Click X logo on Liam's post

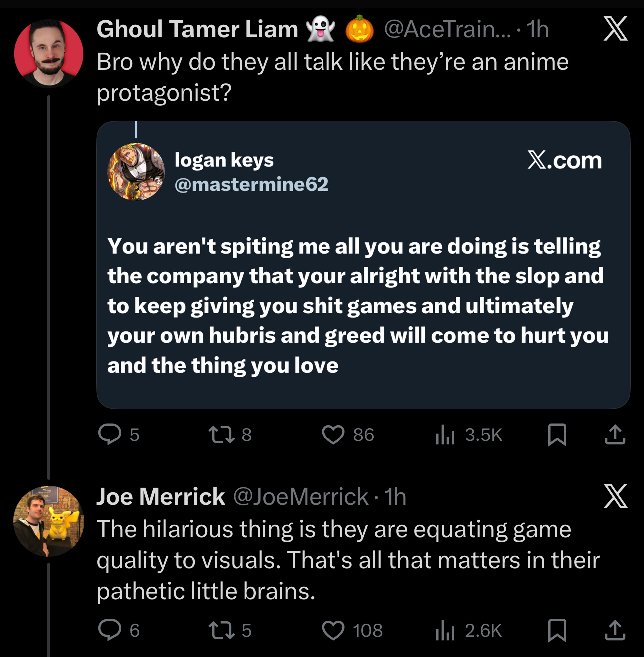point(615,29)
